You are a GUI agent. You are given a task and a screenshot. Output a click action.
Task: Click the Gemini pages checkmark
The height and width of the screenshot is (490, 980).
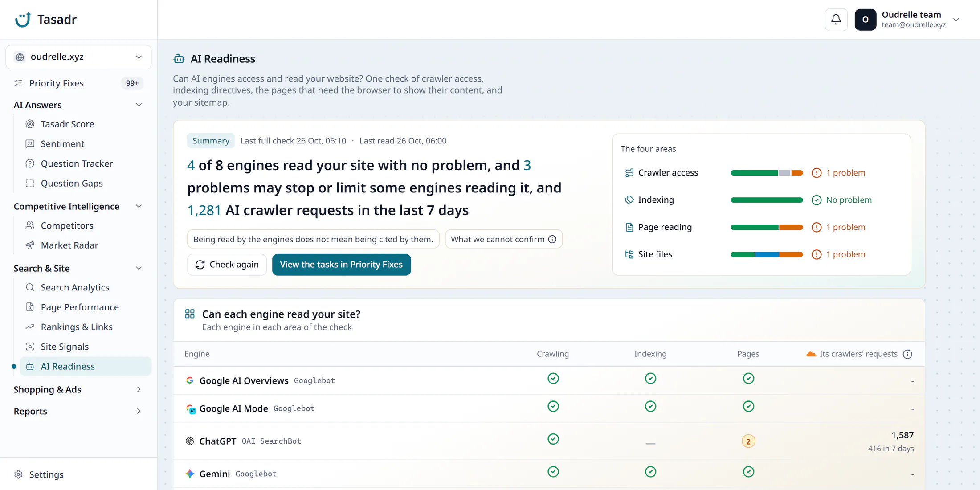[x=748, y=472]
